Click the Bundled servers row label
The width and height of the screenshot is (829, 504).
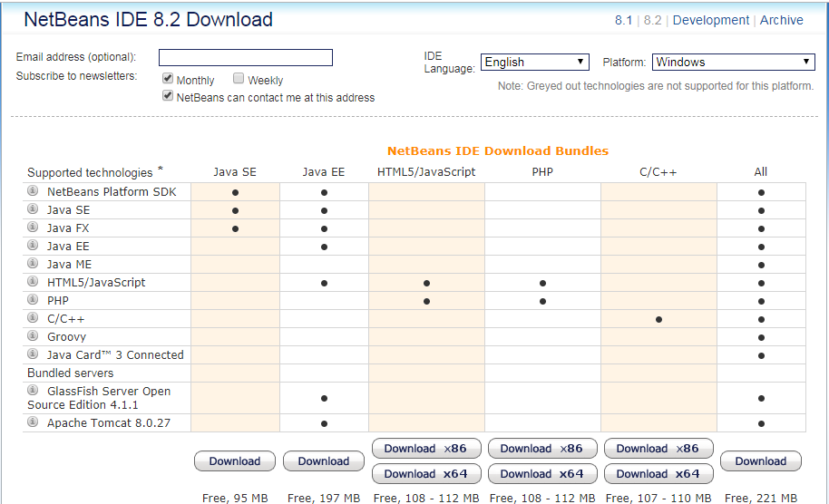click(x=71, y=373)
